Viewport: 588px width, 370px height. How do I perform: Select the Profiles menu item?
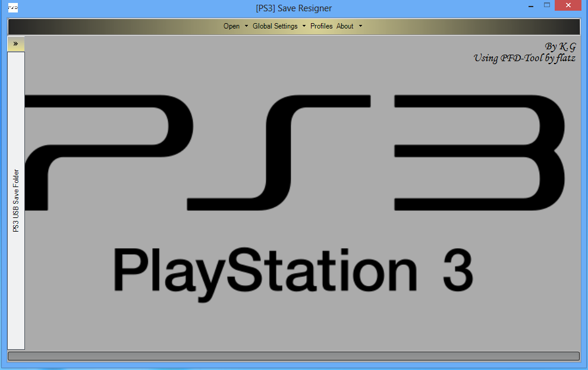(x=321, y=26)
